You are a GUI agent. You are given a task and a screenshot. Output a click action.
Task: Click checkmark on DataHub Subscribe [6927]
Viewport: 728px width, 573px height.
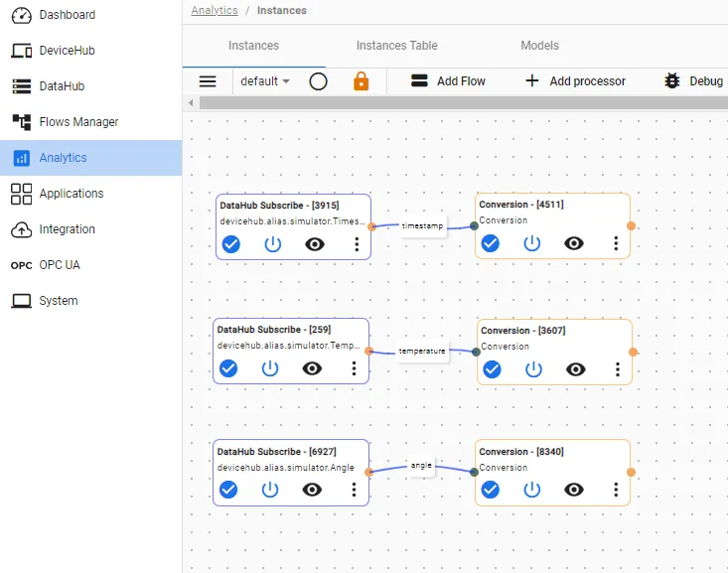click(228, 490)
